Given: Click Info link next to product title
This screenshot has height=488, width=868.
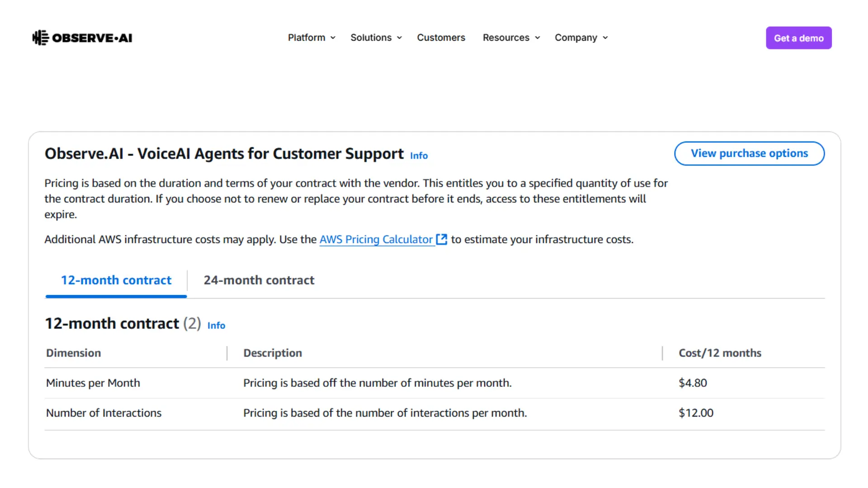Looking at the screenshot, I should click(419, 155).
